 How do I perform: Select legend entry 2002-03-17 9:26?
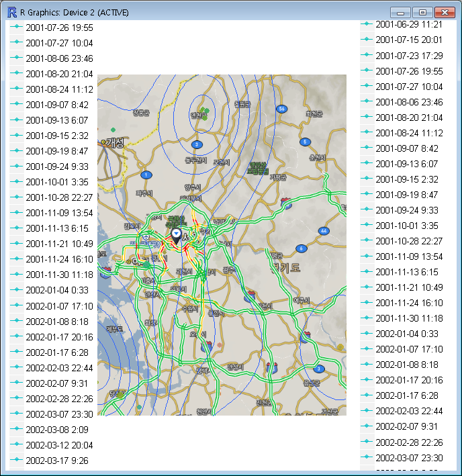point(57,461)
